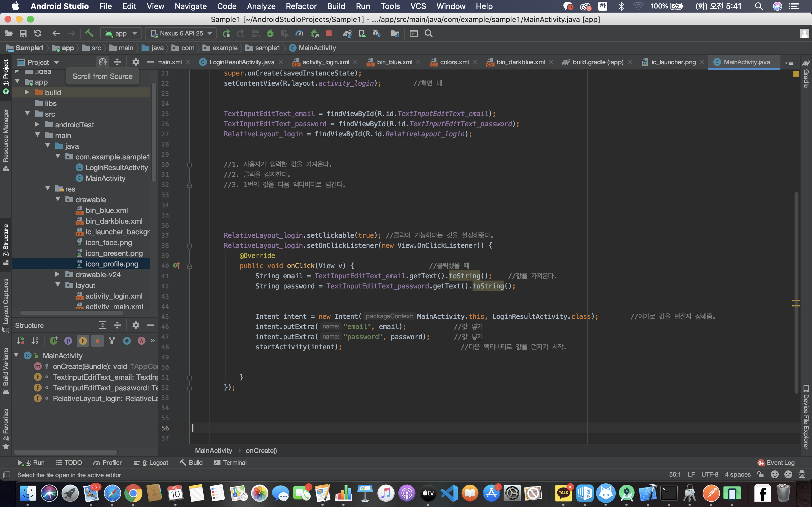Toggle Show Fields filter in Structure panel
This screenshot has width=812, height=507.
83,341
